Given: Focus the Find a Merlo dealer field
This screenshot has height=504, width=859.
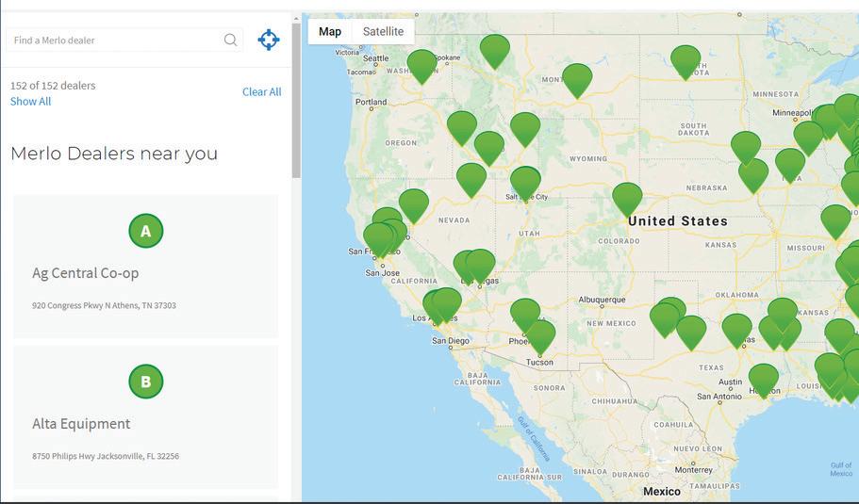Looking at the screenshot, I should tap(124, 40).
